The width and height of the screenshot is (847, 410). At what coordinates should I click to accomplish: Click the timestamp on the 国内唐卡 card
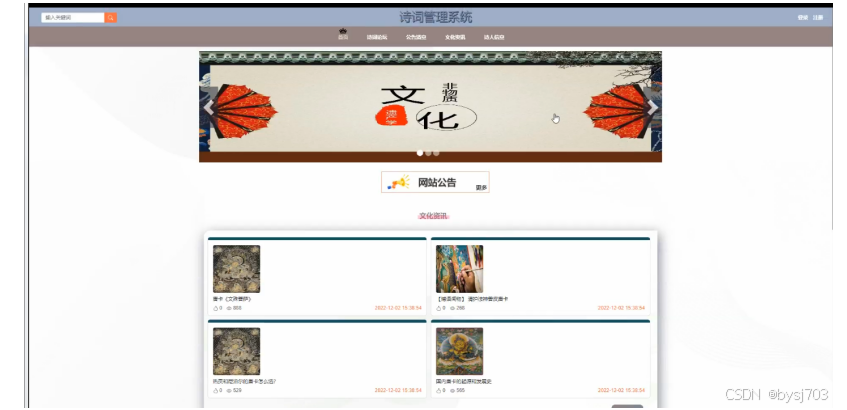coord(621,390)
